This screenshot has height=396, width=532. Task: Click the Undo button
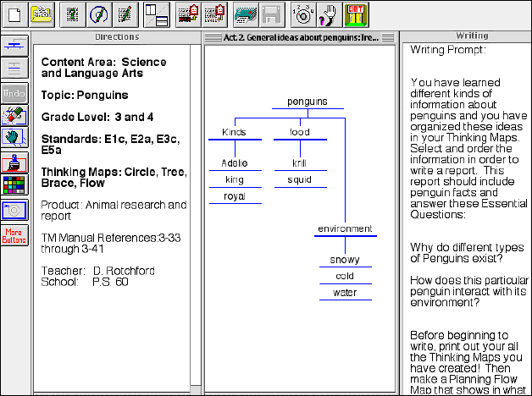coord(15,92)
